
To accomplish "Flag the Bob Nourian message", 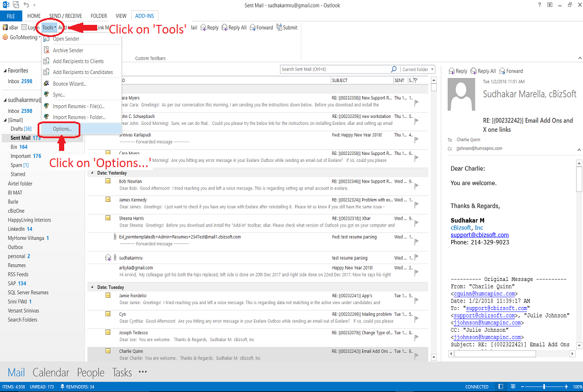I will click(416, 185).
